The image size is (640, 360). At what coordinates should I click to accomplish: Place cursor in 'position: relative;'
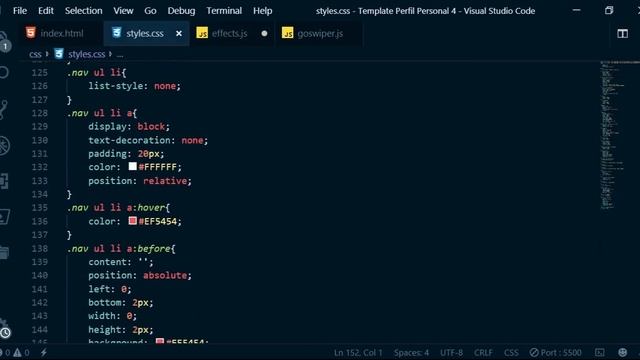coord(140,181)
